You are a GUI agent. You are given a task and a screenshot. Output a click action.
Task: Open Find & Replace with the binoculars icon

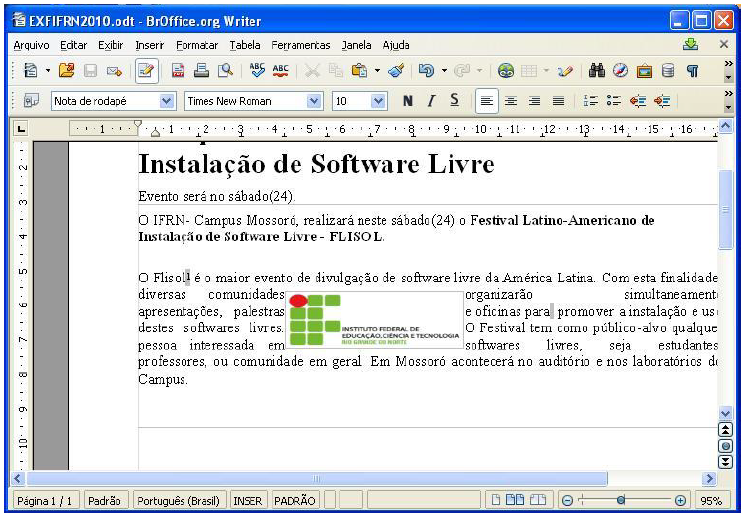click(x=598, y=71)
